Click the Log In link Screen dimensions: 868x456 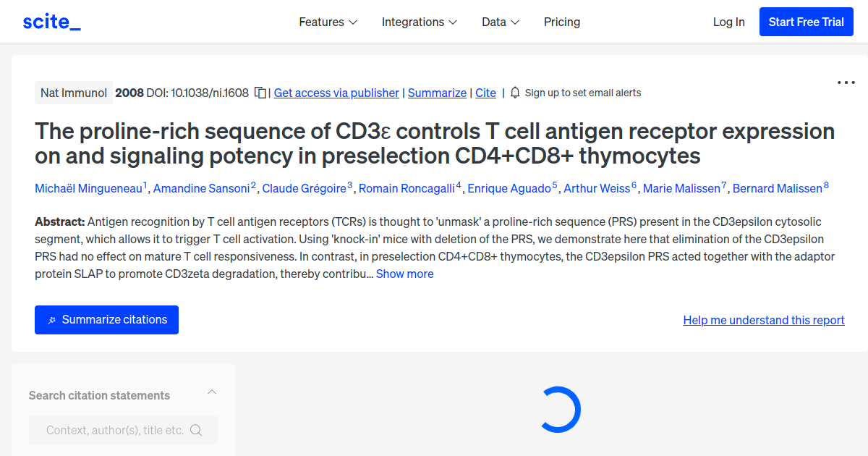point(728,22)
